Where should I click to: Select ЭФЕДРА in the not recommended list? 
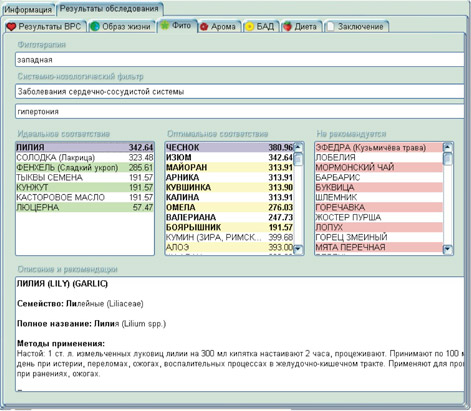coord(379,147)
